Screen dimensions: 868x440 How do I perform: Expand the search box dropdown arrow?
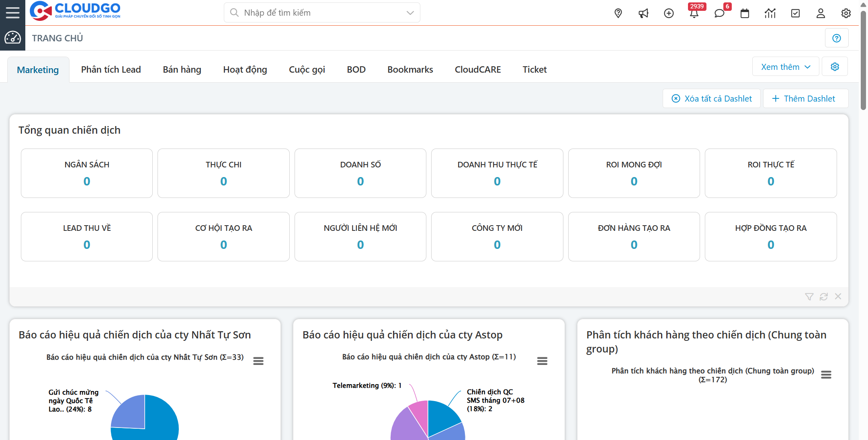pyautogui.click(x=410, y=13)
